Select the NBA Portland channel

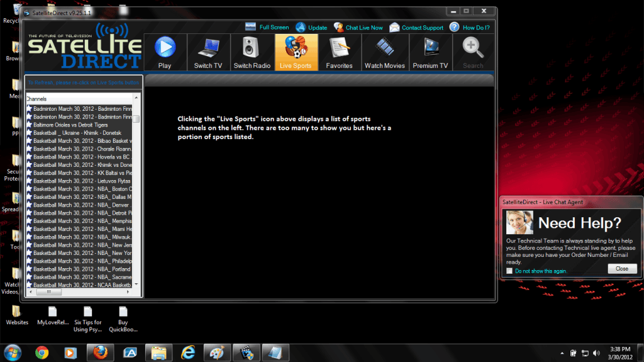tap(79, 269)
